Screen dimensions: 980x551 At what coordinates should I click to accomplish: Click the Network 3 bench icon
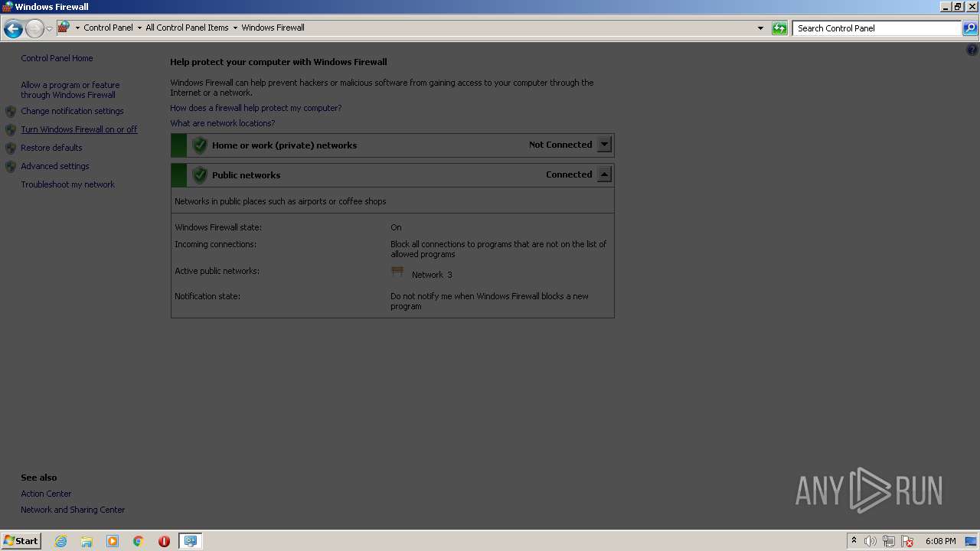[x=397, y=272]
